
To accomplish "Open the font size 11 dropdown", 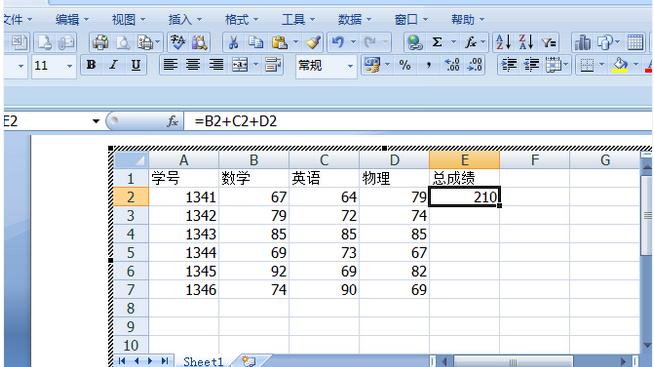I will 70,66.
